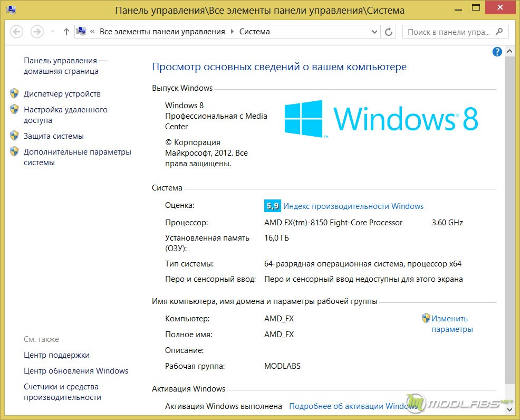Expand breadcrumb arrow before Система
The height and width of the screenshot is (420, 520).
[232, 32]
